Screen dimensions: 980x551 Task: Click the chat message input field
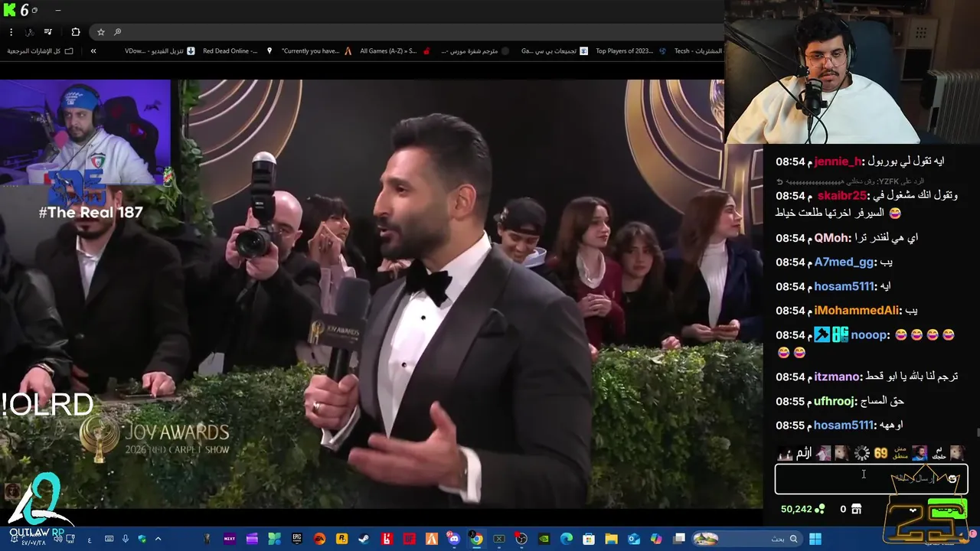(871, 479)
